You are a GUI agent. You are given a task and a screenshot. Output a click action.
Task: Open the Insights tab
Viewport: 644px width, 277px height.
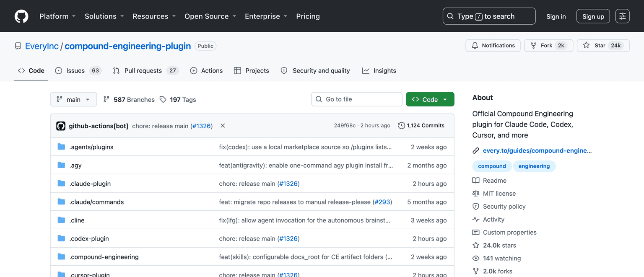click(379, 71)
